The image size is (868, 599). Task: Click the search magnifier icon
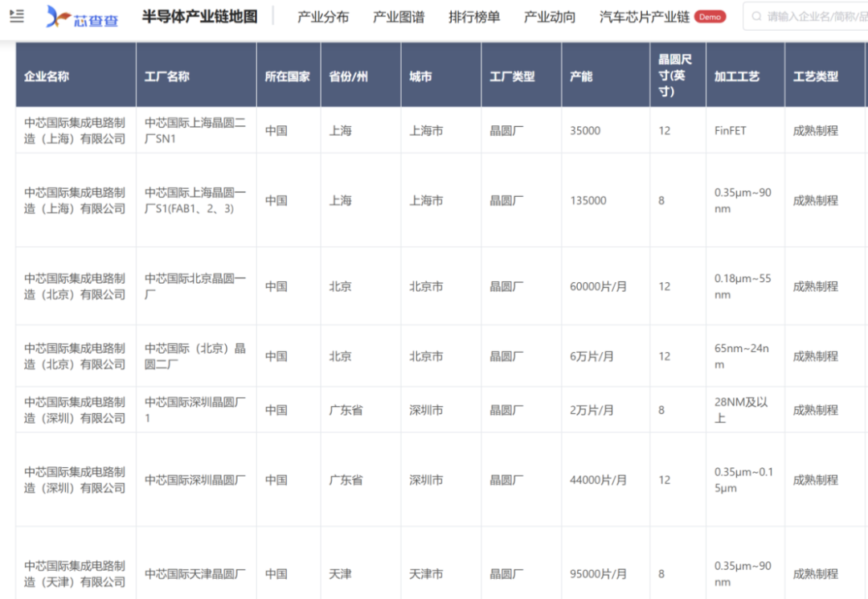(x=756, y=17)
